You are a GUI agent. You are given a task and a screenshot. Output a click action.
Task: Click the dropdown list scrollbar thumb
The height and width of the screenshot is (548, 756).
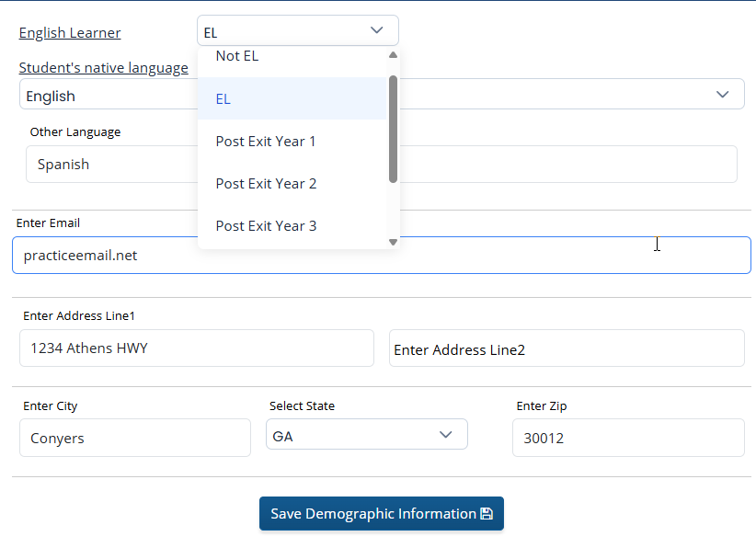click(x=393, y=129)
